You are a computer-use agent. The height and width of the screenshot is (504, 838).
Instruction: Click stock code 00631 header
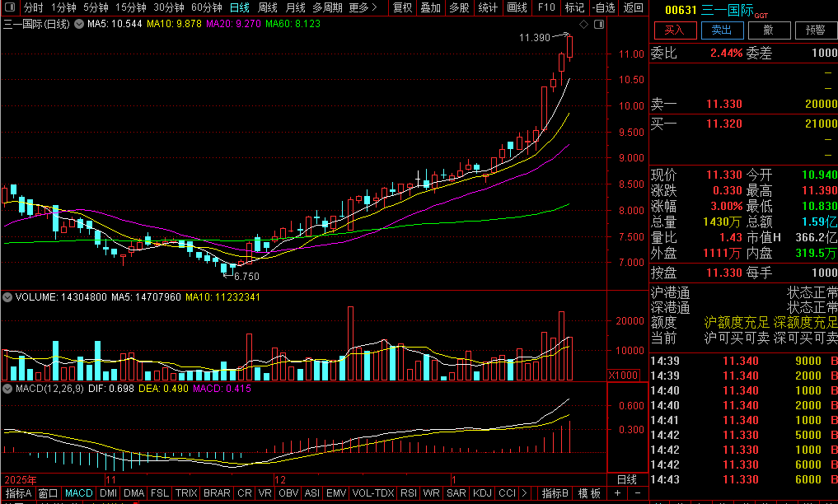[681, 10]
